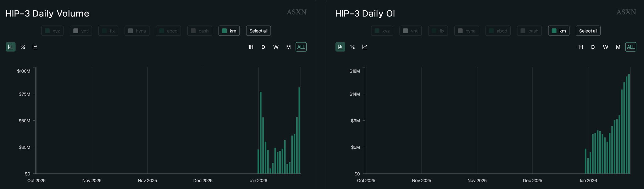Image resolution: width=644 pixels, height=189 pixels.
Task: Switch Daily Volume chart to line view
Action: click(x=35, y=47)
